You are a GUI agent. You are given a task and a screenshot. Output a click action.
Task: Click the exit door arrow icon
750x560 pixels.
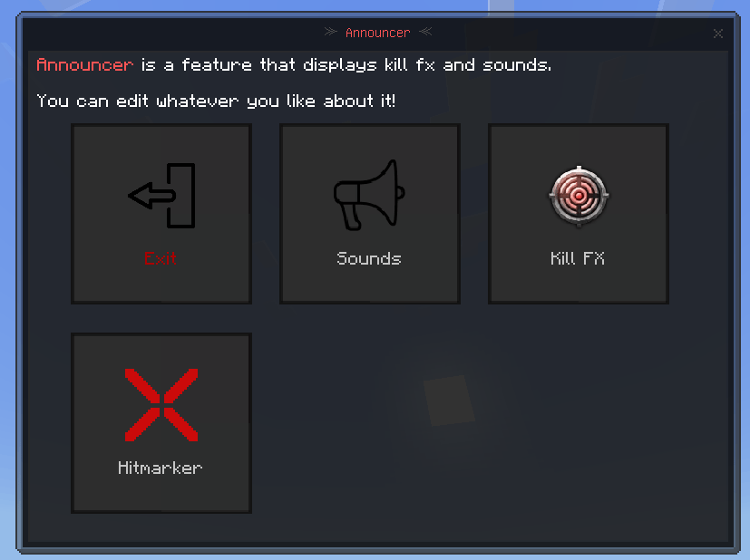tap(161, 196)
